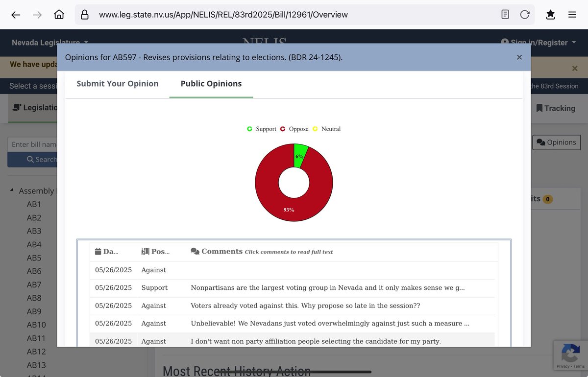The width and height of the screenshot is (588, 377).
Task: Select AB13 in the bill list
Action: coord(36,365)
